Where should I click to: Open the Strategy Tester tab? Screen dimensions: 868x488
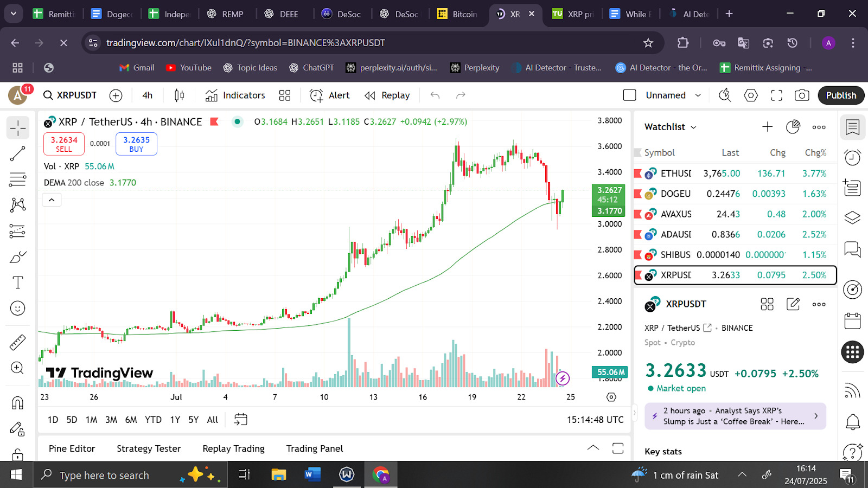(x=149, y=448)
